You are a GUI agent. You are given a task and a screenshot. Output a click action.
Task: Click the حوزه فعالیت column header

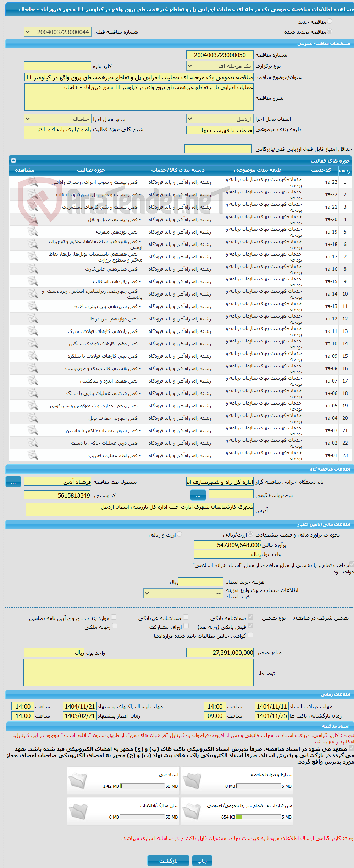pyautogui.click(x=91, y=170)
